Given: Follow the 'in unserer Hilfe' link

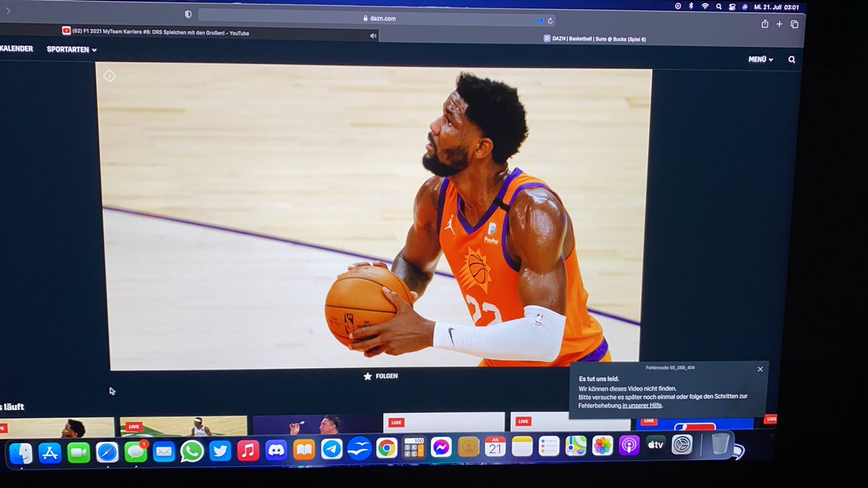Looking at the screenshot, I should coord(642,405).
